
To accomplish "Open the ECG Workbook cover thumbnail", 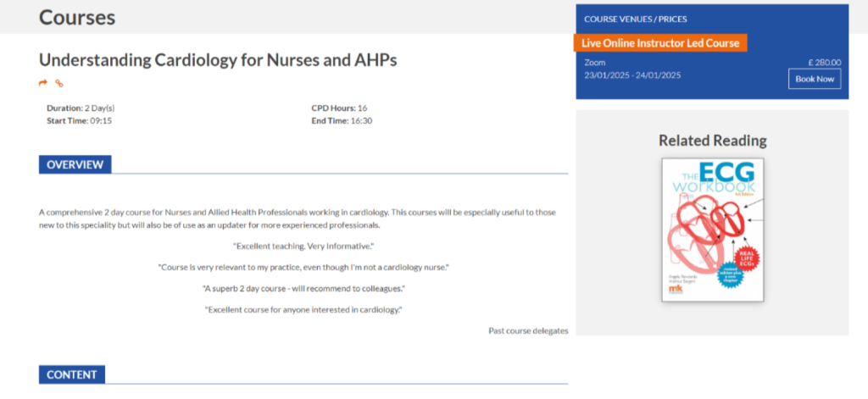I will 712,230.
